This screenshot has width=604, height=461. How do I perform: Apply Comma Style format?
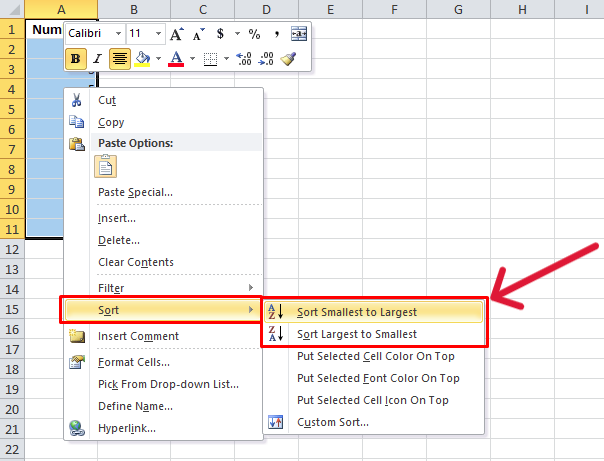pos(275,34)
